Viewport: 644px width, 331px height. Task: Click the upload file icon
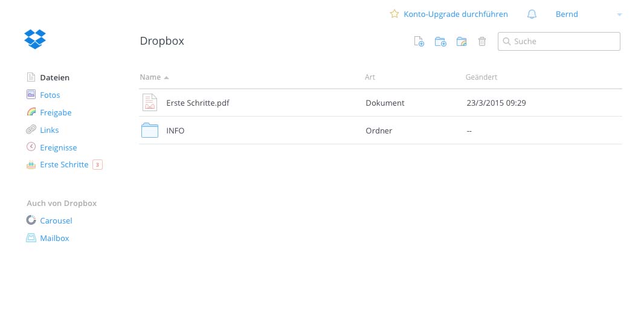coord(419,41)
